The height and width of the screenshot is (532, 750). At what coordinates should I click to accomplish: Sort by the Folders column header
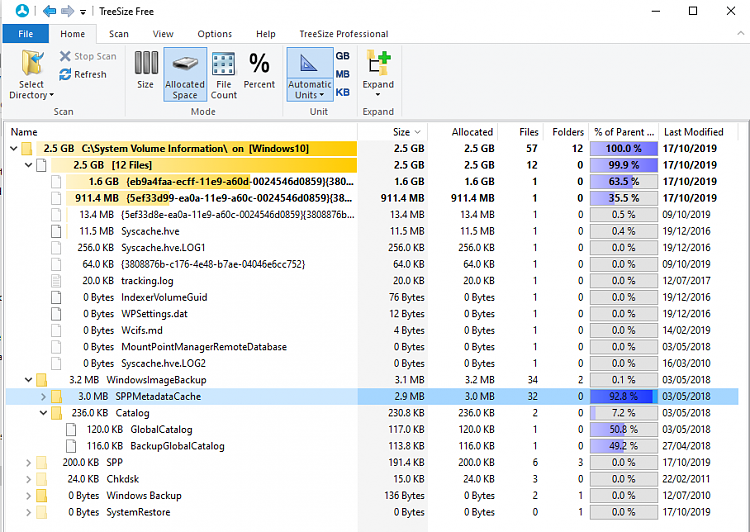[x=565, y=132]
